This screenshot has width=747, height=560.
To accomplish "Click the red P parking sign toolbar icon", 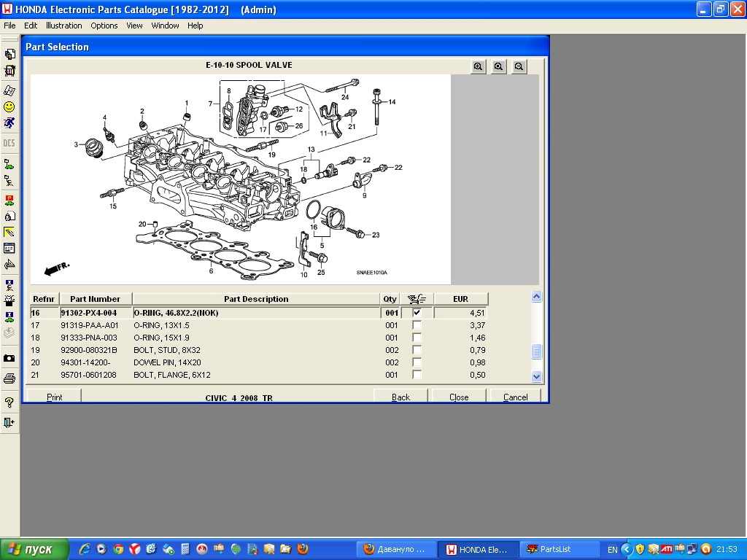I will (x=9, y=200).
